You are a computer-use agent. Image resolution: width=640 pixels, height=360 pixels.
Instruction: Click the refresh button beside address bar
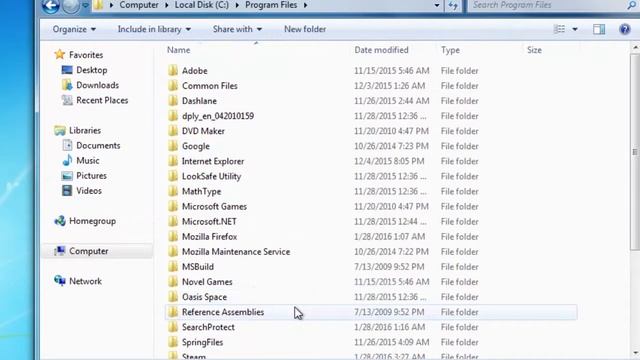(453, 5)
